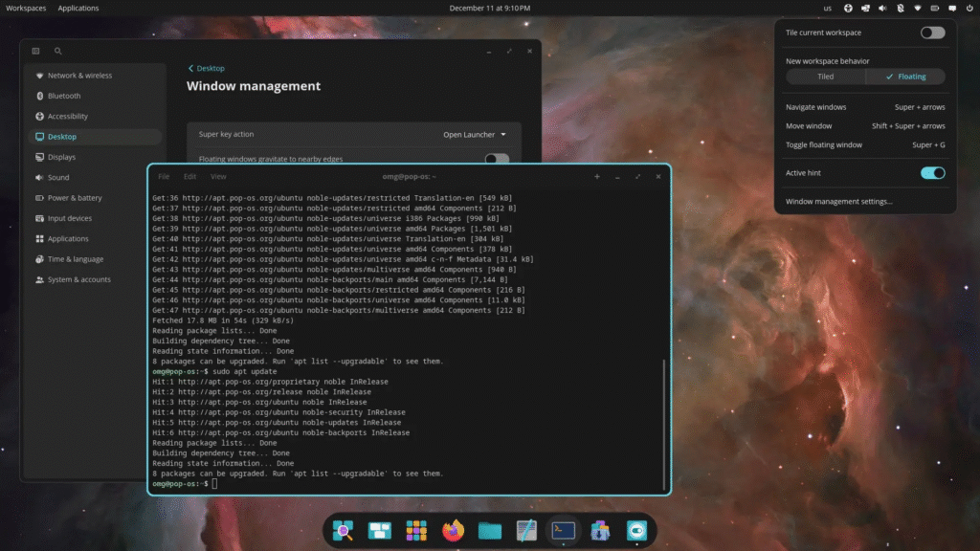The width and height of the screenshot is (980, 551).
Task: Disable the Active hint toggle
Action: pyautogui.click(x=931, y=173)
